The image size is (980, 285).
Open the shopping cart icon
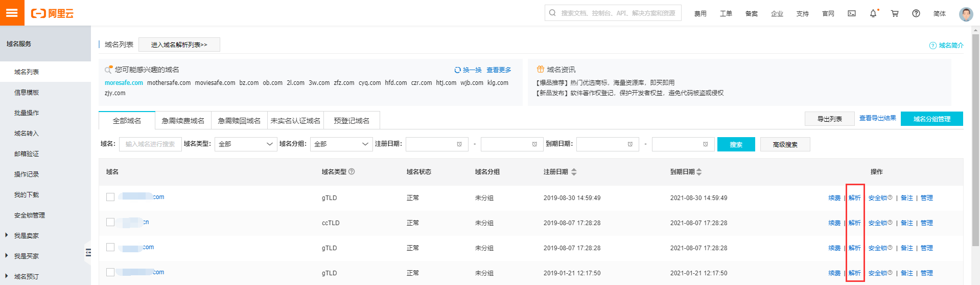tap(895, 13)
